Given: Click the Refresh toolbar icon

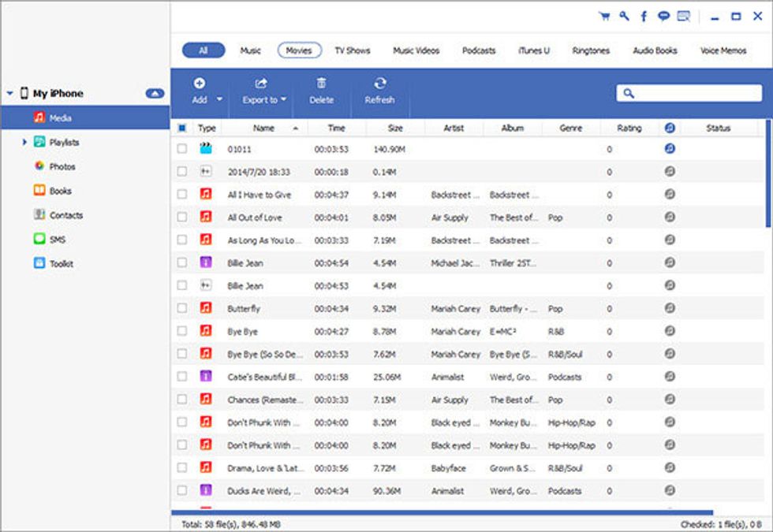Looking at the screenshot, I should pos(379,83).
